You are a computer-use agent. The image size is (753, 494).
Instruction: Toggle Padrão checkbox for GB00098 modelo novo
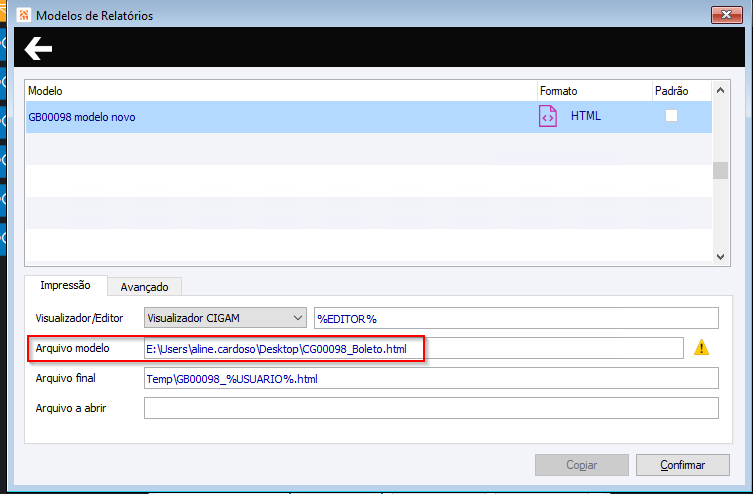(671, 116)
